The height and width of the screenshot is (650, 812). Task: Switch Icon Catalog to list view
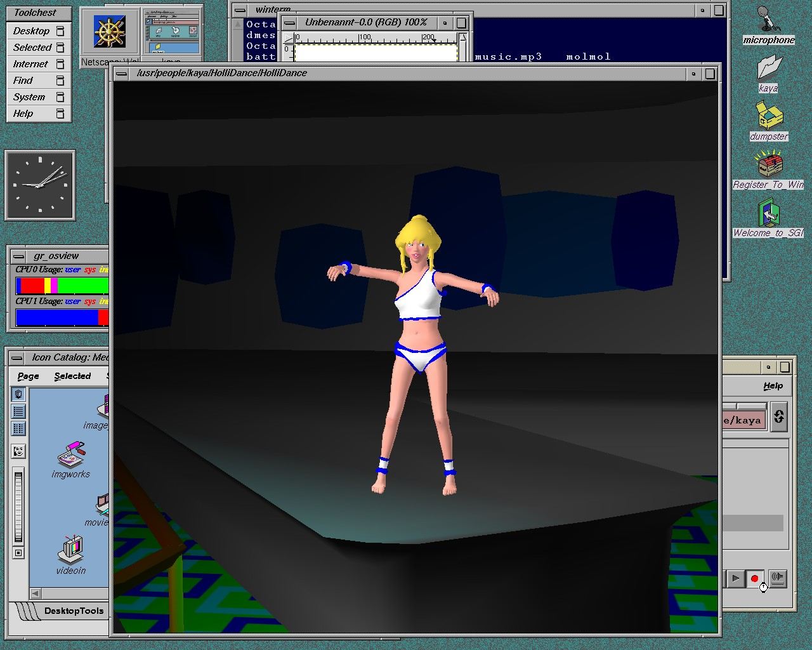18,411
